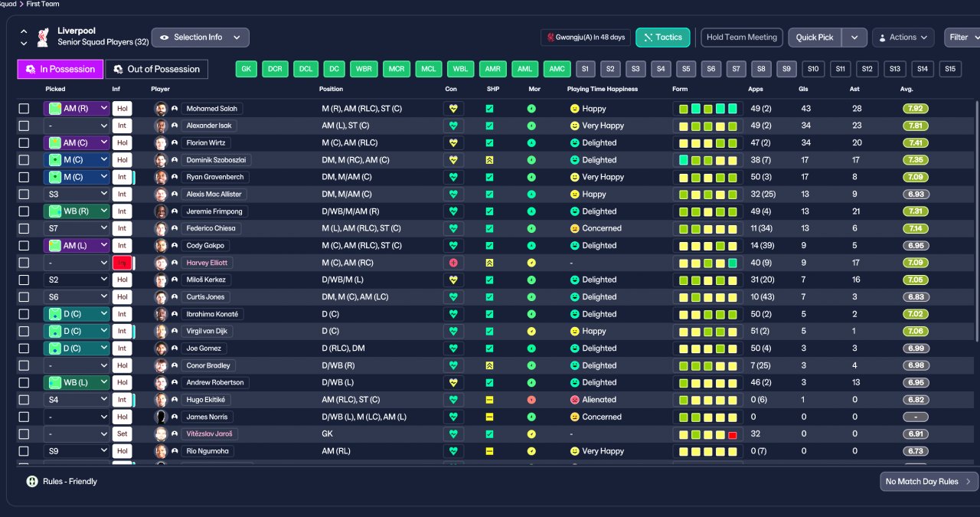Click Virgil van Dijk's player portrait icon
Screen dimensions: 980x517
pyautogui.click(x=161, y=331)
